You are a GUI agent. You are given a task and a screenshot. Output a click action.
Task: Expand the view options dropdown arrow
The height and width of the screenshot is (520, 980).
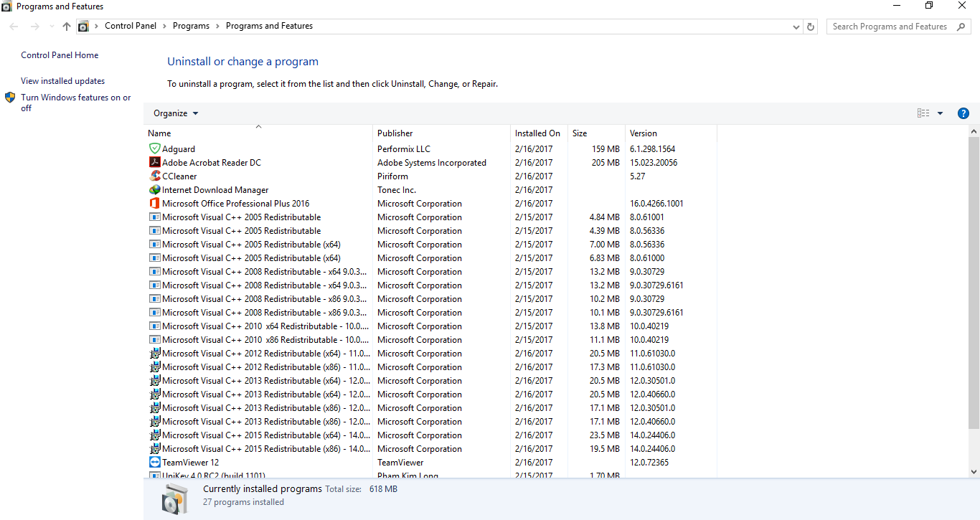(x=940, y=113)
